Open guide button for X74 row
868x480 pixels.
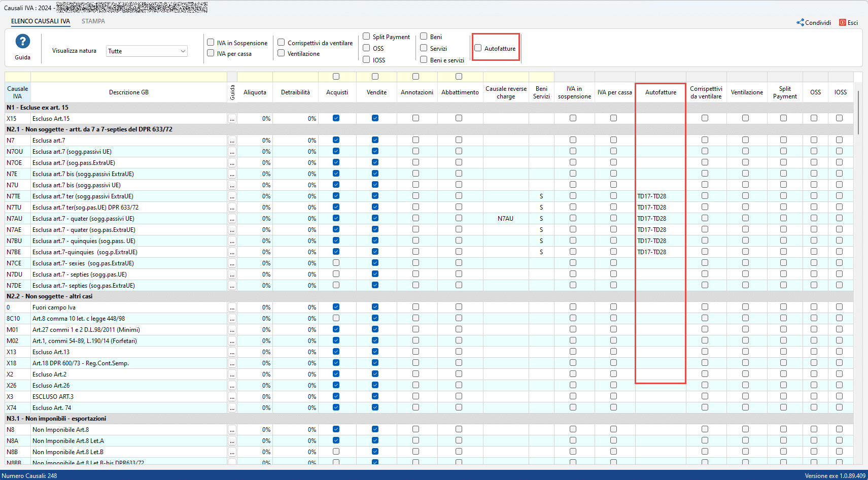pos(232,408)
